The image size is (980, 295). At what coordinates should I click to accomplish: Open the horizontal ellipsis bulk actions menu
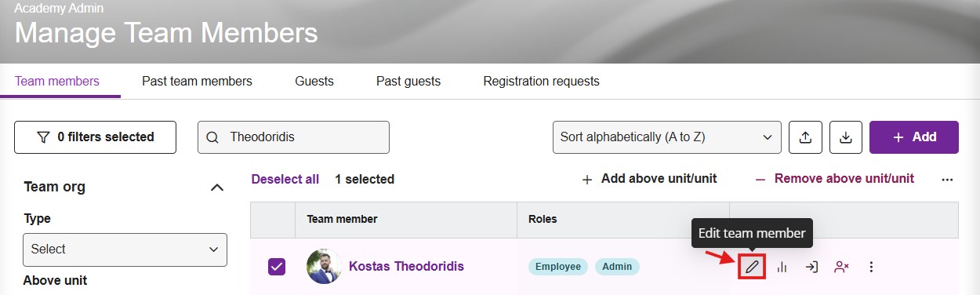947,179
